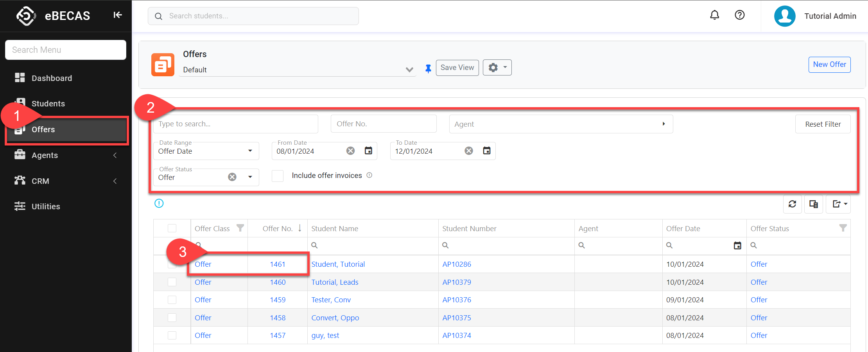Image resolution: width=868 pixels, height=352 pixels.
Task: Clear the From Date value
Action: point(350,151)
